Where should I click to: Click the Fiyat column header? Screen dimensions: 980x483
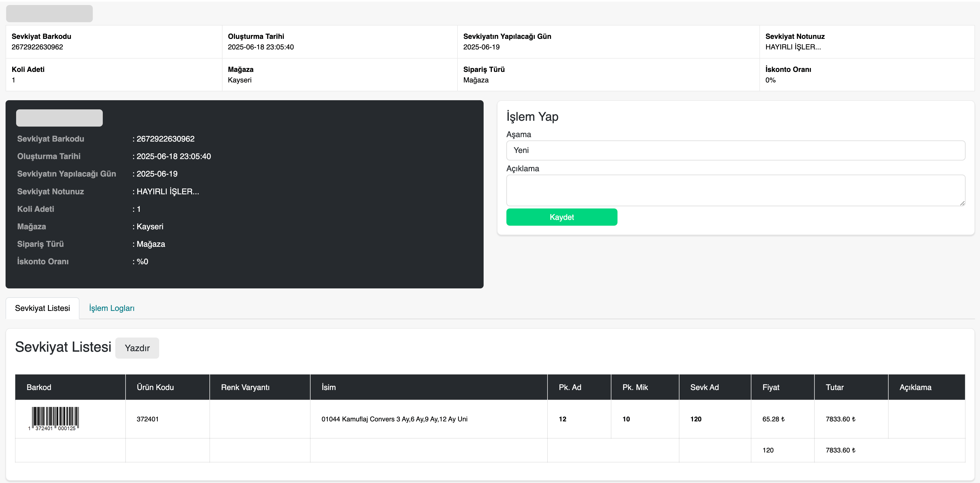771,387
